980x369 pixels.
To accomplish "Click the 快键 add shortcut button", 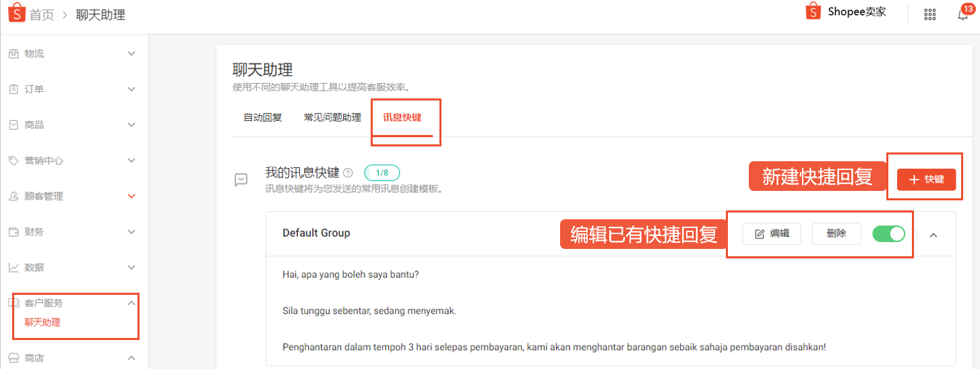I will click(x=926, y=179).
